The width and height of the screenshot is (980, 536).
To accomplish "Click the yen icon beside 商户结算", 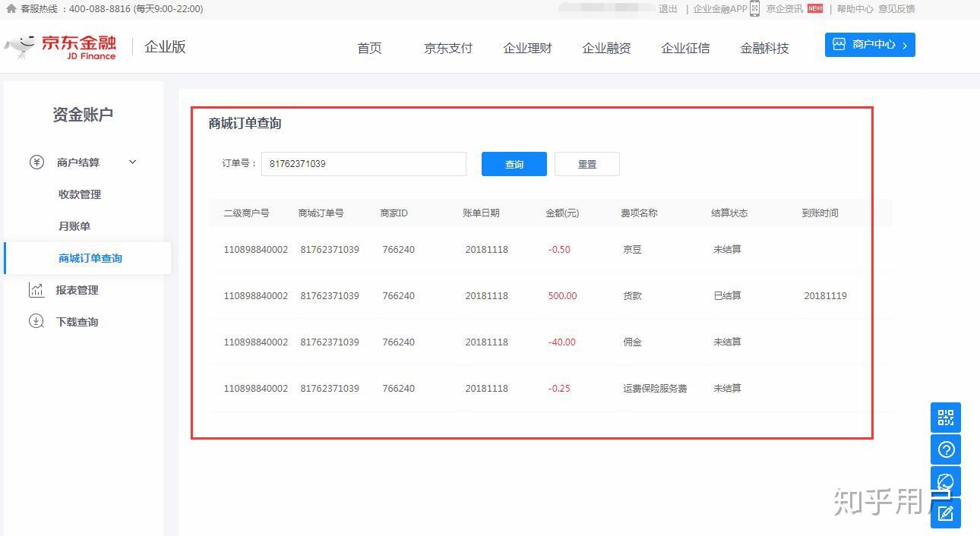I will [36, 162].
